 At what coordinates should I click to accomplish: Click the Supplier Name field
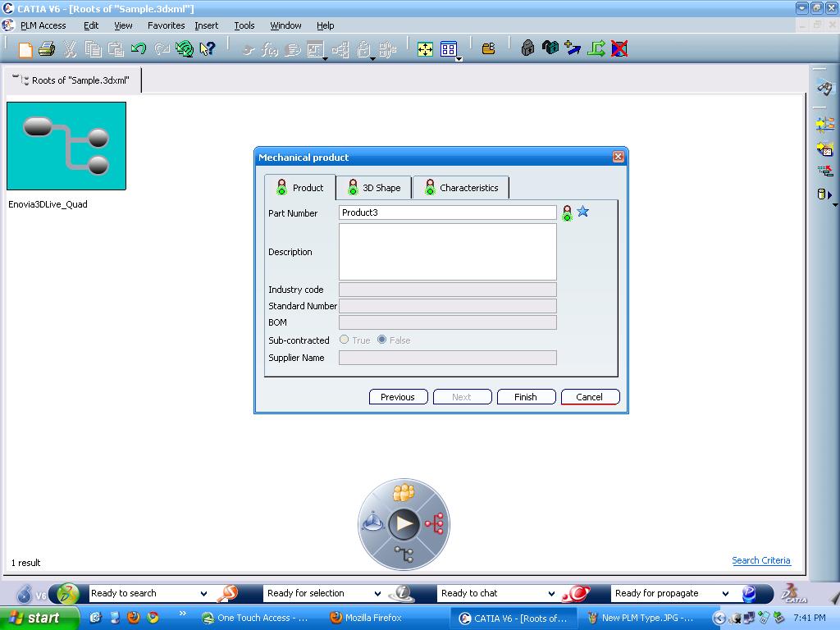[x=447, y=358]
